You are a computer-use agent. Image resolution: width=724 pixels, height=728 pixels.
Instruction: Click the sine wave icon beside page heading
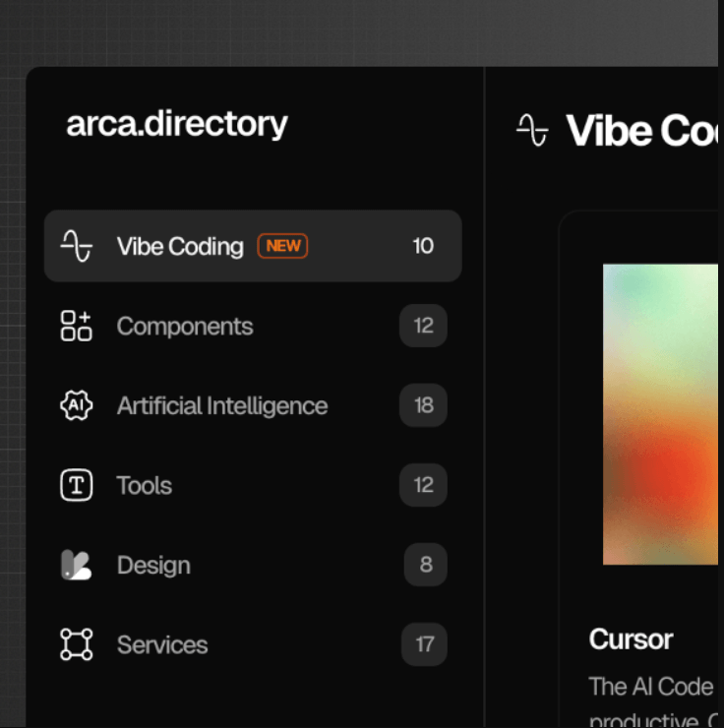pos(532,130)
